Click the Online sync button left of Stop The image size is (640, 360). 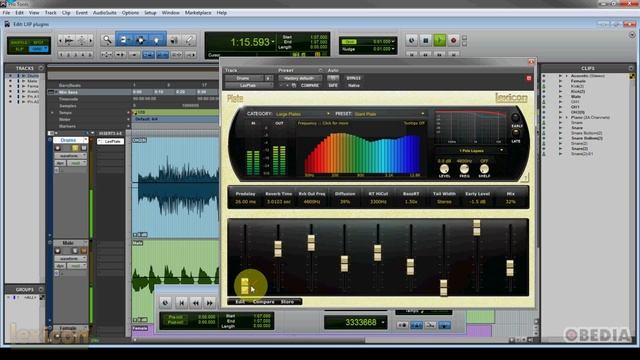pyautogui.click(x=411, y=40)
